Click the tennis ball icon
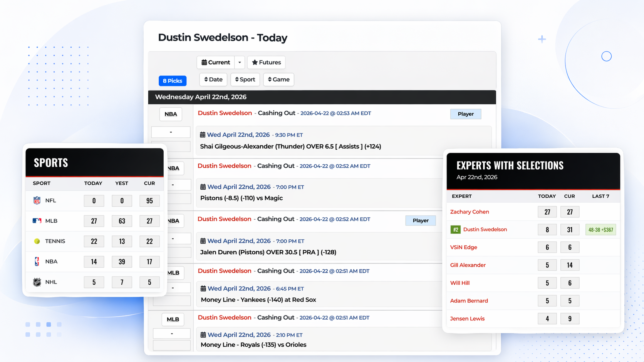The height and width of the screenshot is (362, 644). click(x=37, y=241)
